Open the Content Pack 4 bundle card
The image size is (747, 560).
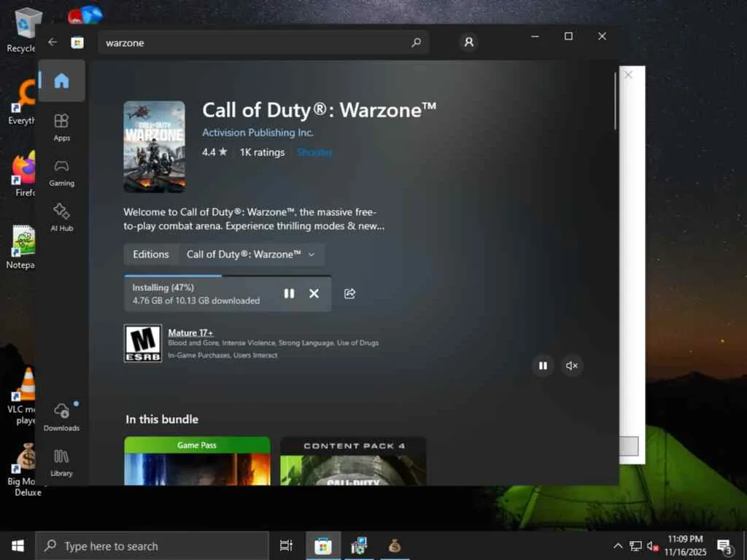coord(353,461)
